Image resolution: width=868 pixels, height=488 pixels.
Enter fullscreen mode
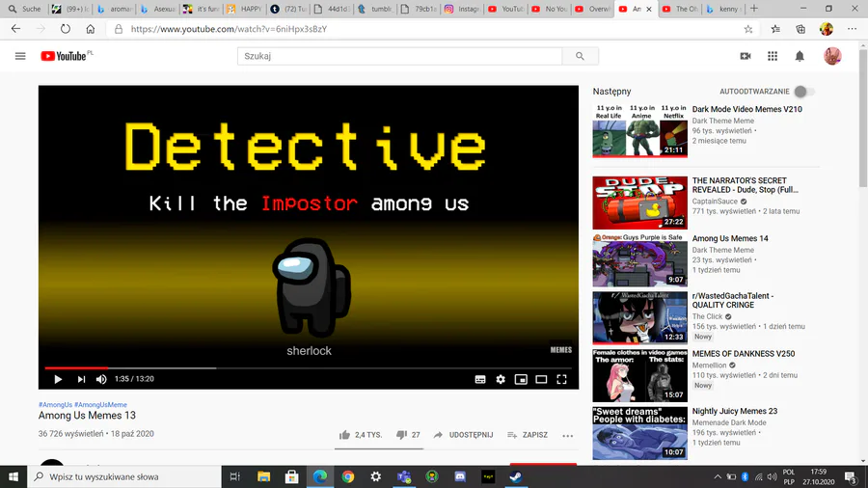pos(562,379)
